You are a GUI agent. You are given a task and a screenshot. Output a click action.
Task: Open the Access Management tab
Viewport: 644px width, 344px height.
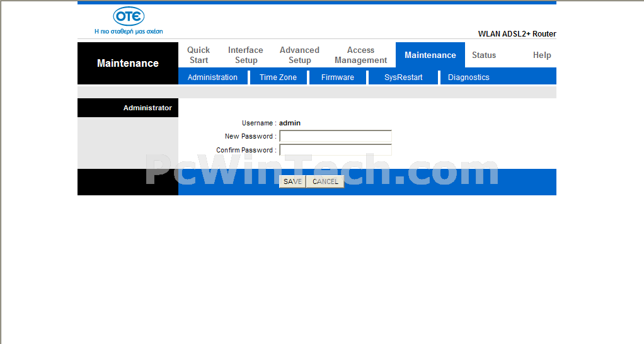(x=360, y=55)
